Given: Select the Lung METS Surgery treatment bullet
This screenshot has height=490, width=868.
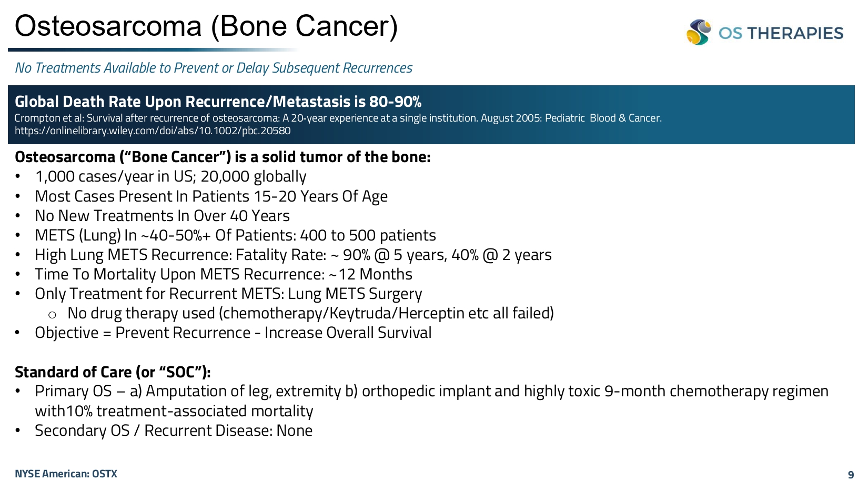Looking at the screenshot, I should click(228, 294).
